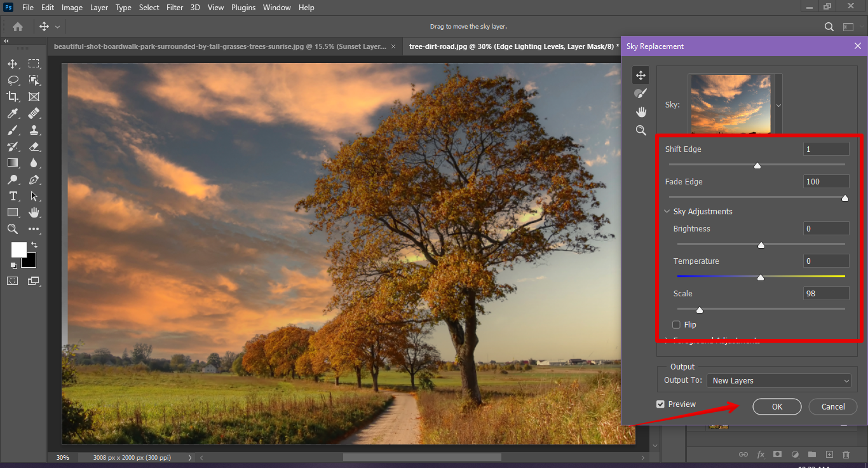868x468 pixels.
Task: Open the Layer menu
Action: pyautogui.click(x=99, y=8)
